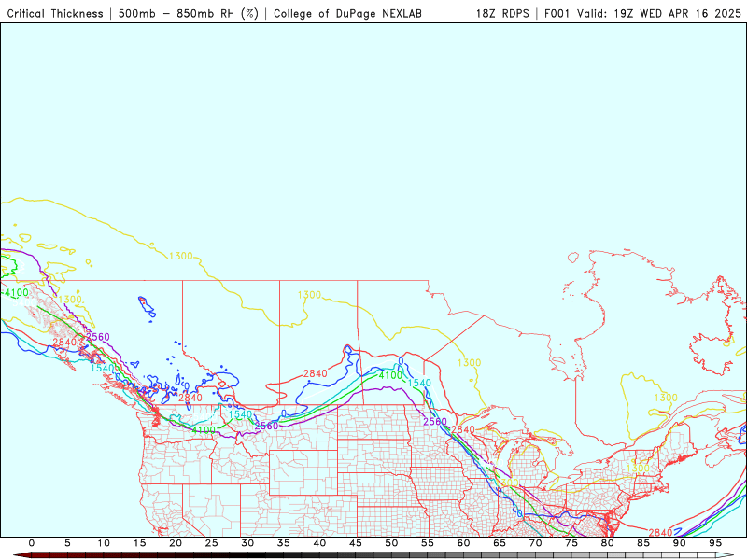Click green "4100" label at far western edge
This screenshot has width=747, height=560.
17,293
